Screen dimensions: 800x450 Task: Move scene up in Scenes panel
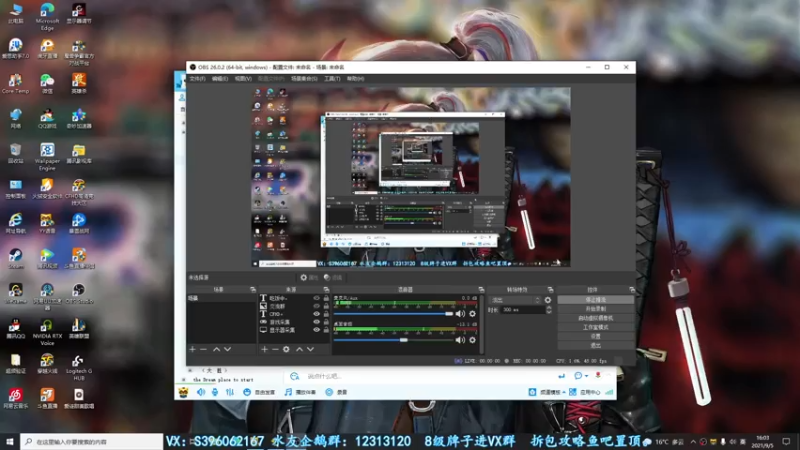tap(216, 349)
